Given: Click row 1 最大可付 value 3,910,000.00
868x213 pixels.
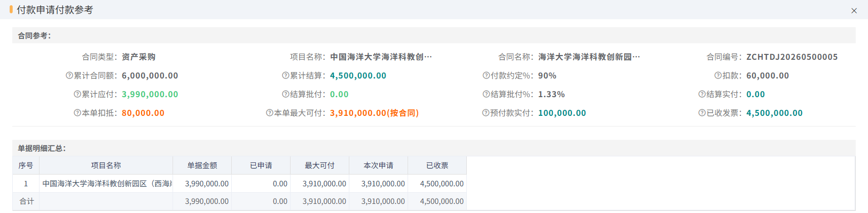Looking at the screenshot, I should [324, 184].
